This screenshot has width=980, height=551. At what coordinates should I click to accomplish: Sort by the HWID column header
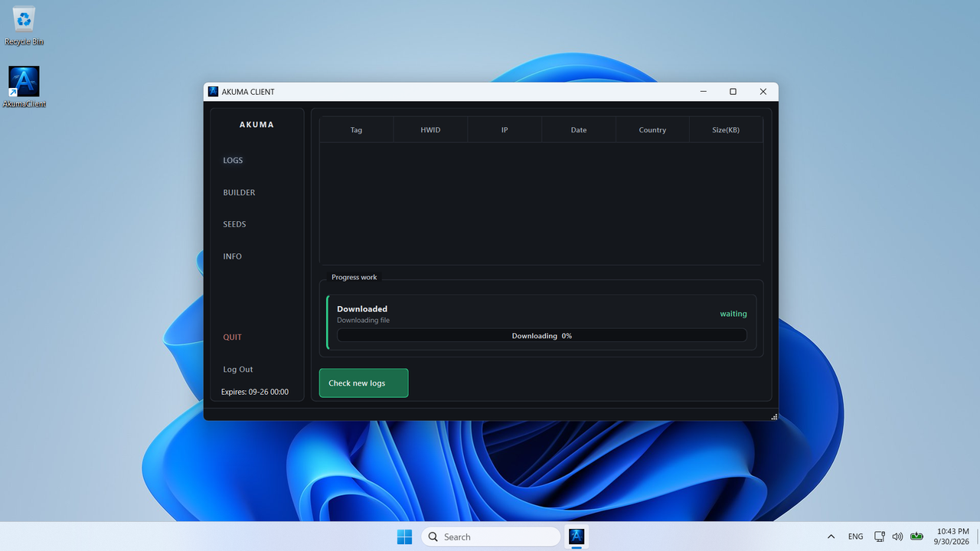point(430,130)
